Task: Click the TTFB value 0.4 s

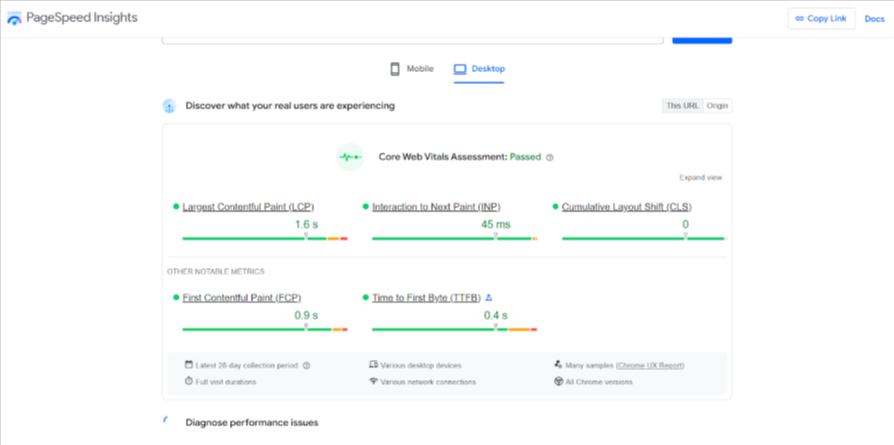Action: click(x=495, y=315)
